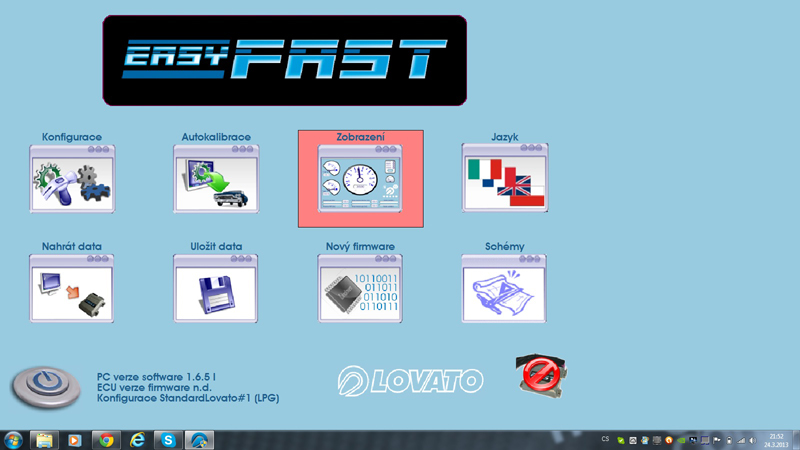Viewport: 800px width, 450px height.
Task: Open Jazyk language flags icon
Action: click(505, 178)
